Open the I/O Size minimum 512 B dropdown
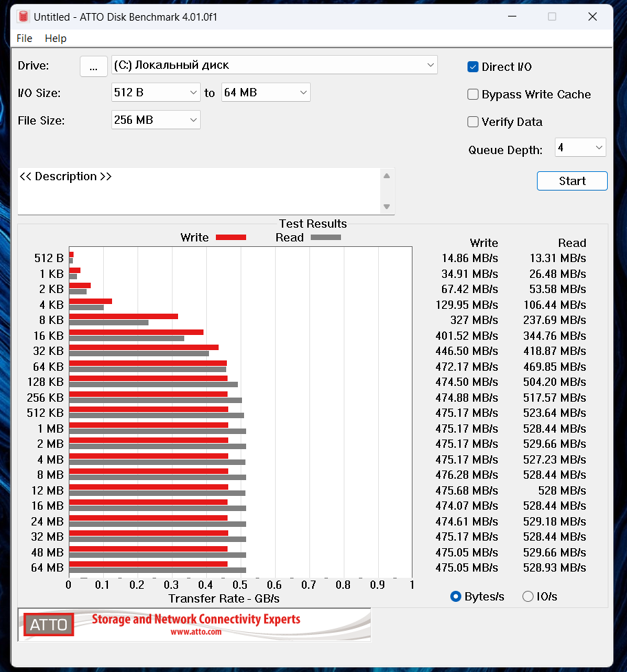Screen dimensions: 627x672 [155, 93]
